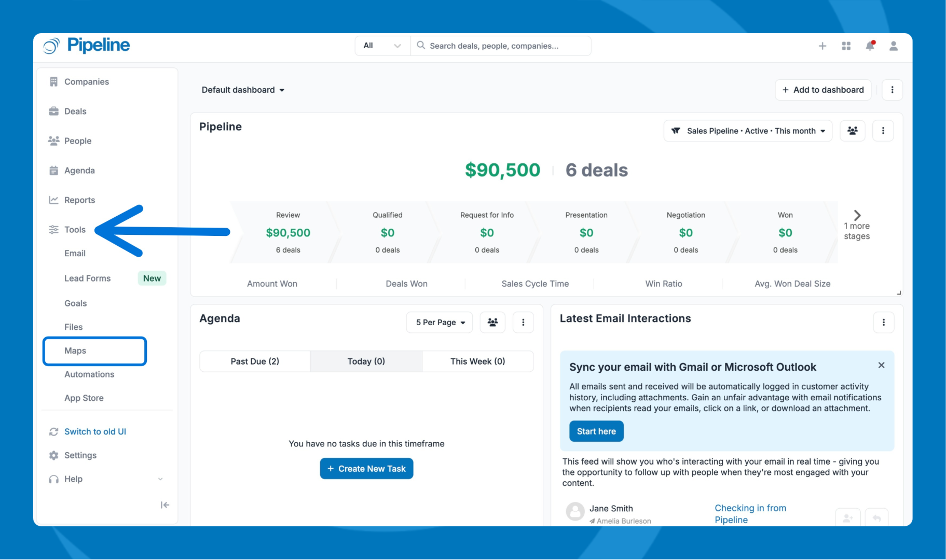946x560 pixels.
Task: Open Lead Forms under Tools
Action: [88, 278]
